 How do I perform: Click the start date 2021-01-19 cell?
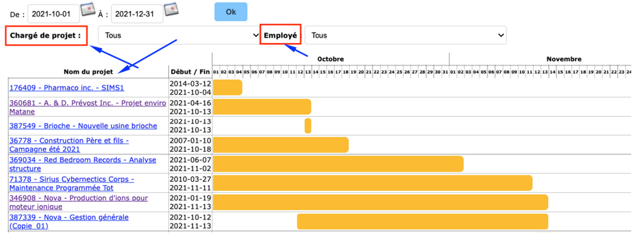[191, 198]
